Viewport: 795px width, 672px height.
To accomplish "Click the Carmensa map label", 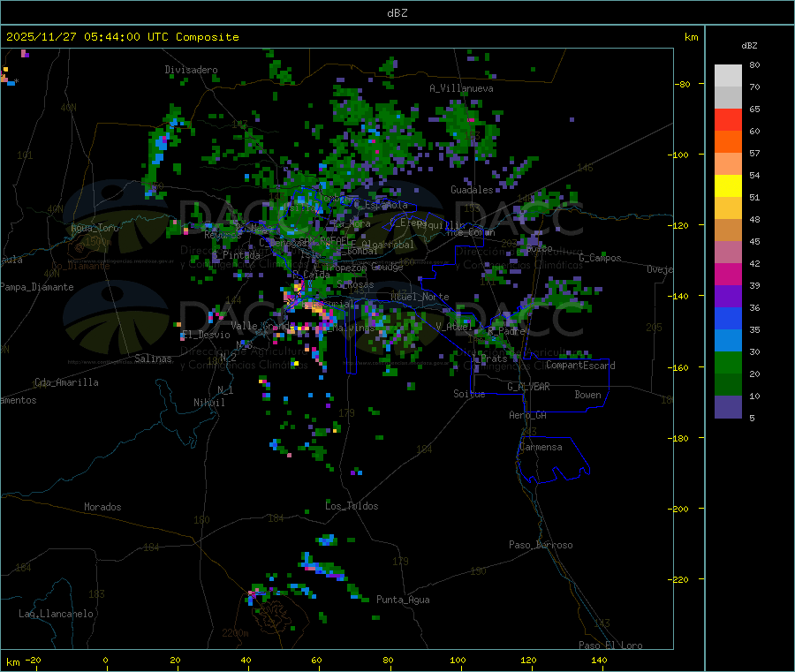I will 541,447.
